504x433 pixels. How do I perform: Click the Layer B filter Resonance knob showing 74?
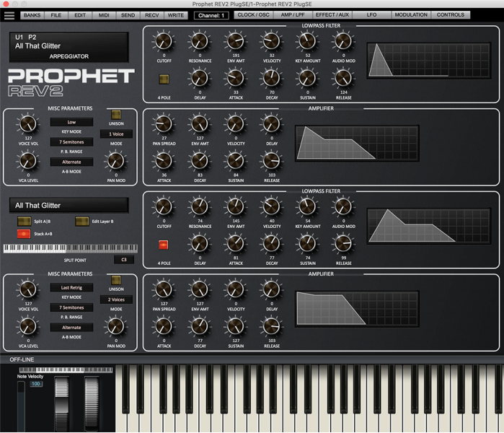point(200,207)
